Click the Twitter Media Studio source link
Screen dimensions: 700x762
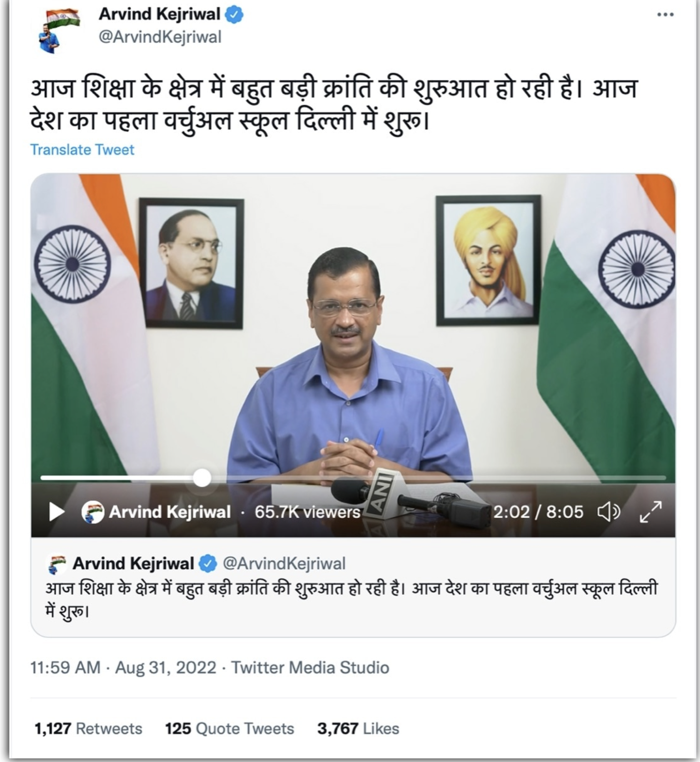[x=310, y=667]
